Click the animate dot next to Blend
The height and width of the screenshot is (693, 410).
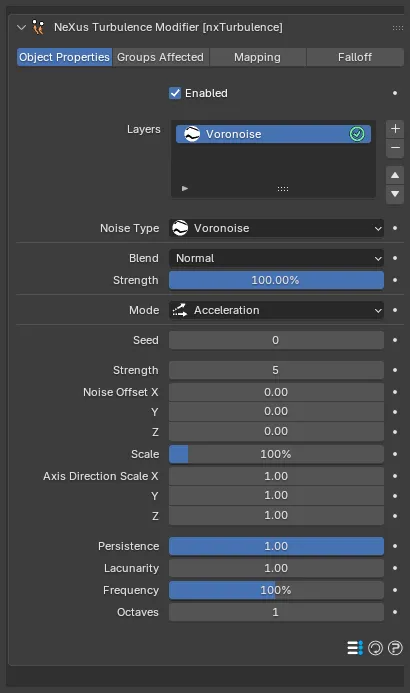pos(395,258)
